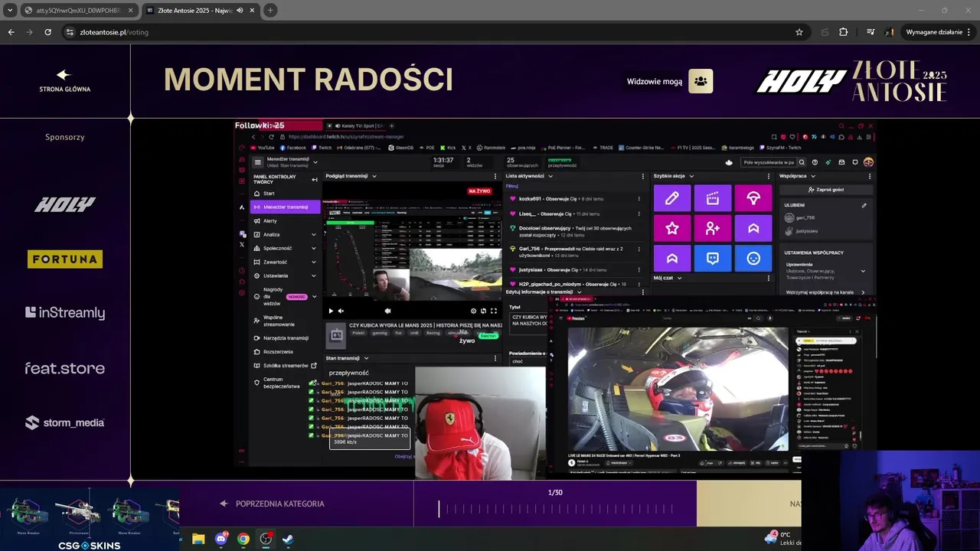The width and height of the screenshot is (980, 551).
Task: Reload the zloteantosie.pl page
Action: pyautogui.click(x=47, y=32)
